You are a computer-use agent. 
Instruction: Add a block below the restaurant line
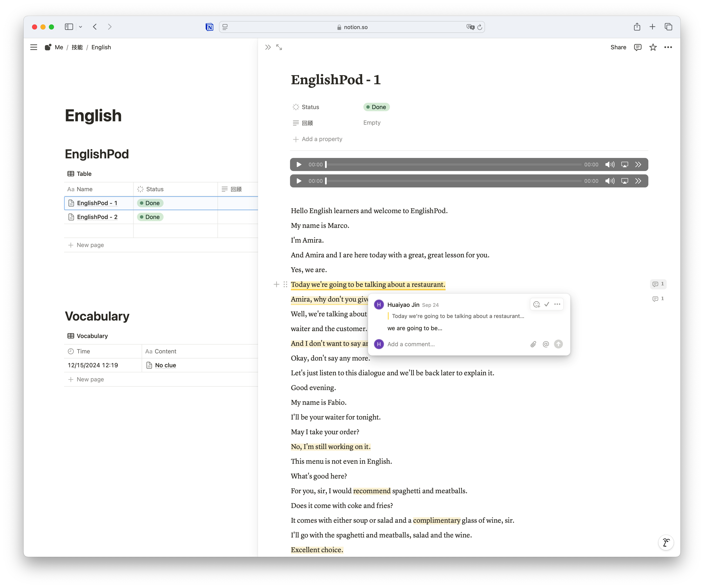(x=276, y=285)
